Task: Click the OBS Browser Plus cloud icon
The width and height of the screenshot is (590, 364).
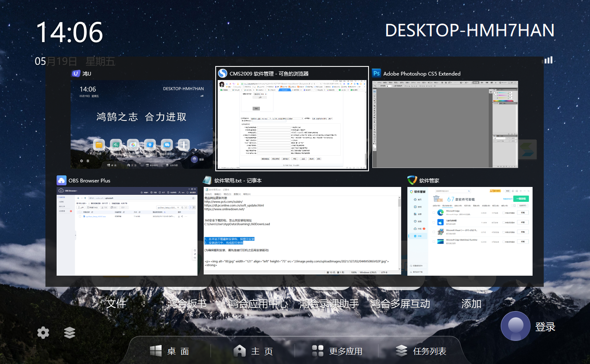Action: [x=62, y=180]
